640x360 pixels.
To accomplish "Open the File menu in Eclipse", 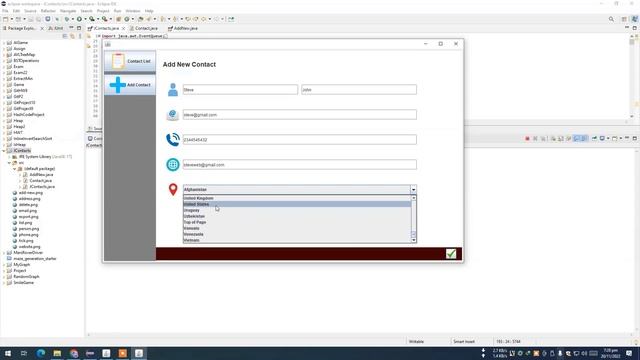I will click(5, 11).
